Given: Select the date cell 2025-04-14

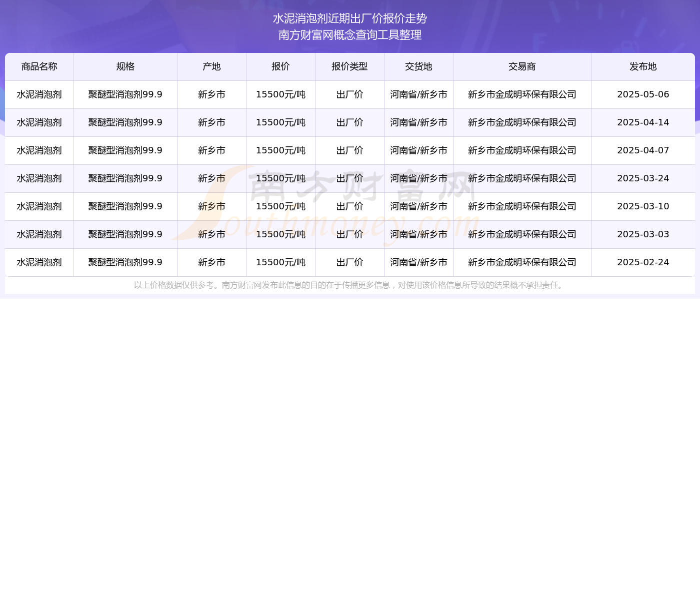Looking at the screenshot, I should (643, 122).
